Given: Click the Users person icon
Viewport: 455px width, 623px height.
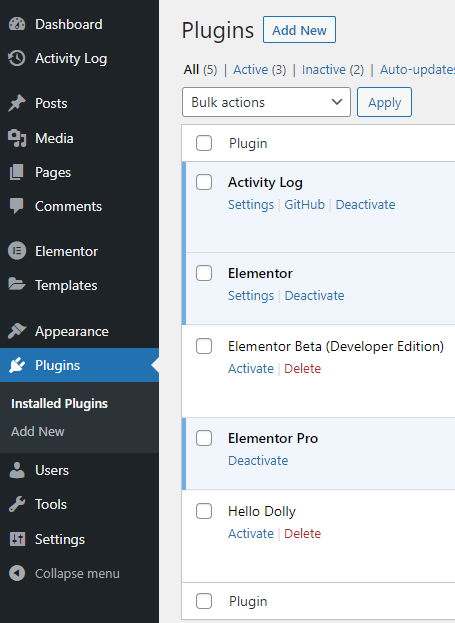Looking at the screenshot, I should (x=17, y=470).
